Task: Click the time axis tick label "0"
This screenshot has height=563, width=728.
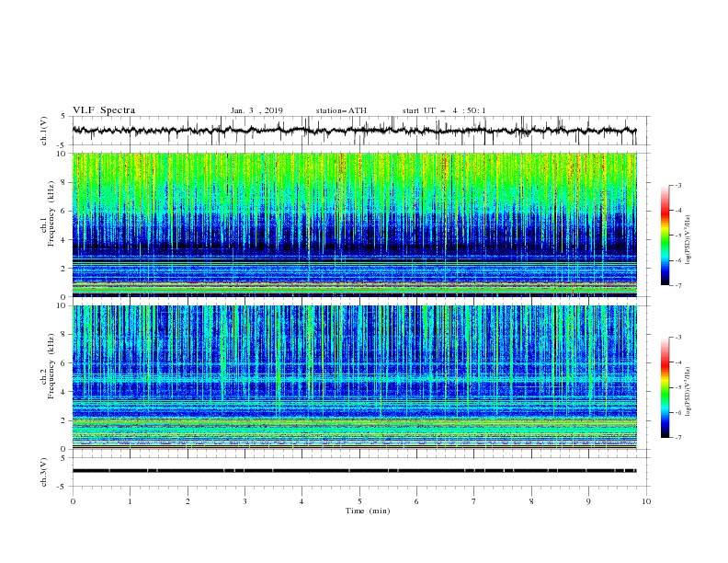Action: pos(73,501)
